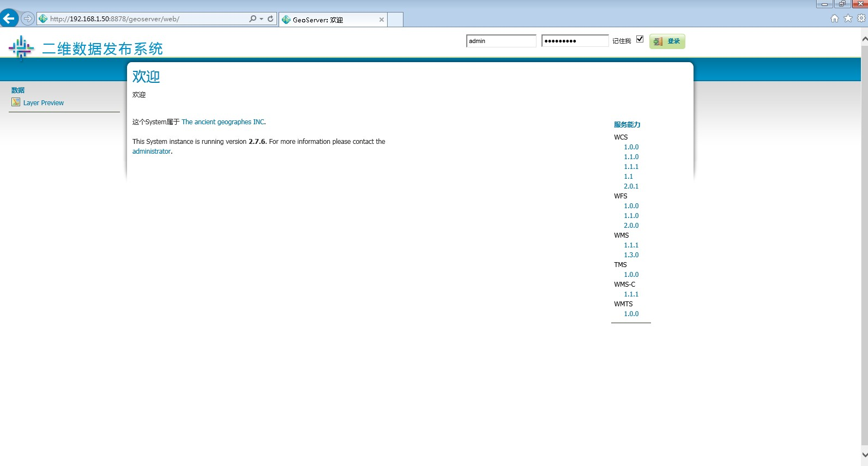Click the 二维数据发布系统 title text

tap(103, 49)
